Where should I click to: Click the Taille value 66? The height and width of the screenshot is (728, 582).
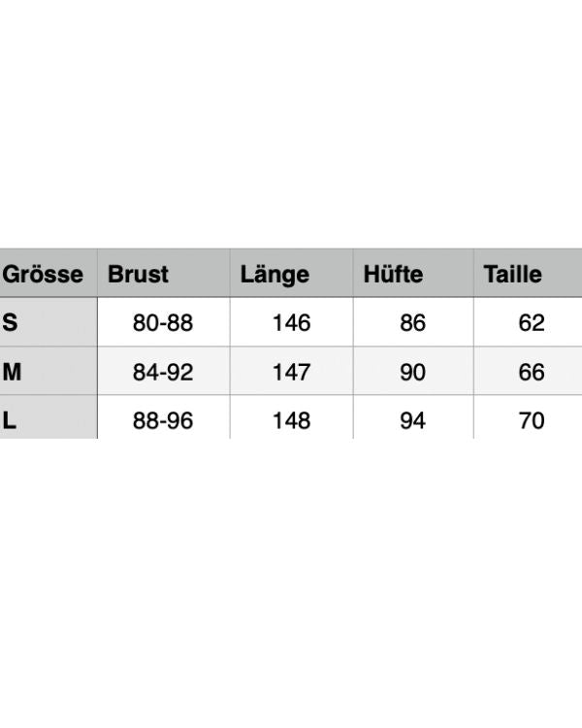pyautogui.click(x=532, y=372)
